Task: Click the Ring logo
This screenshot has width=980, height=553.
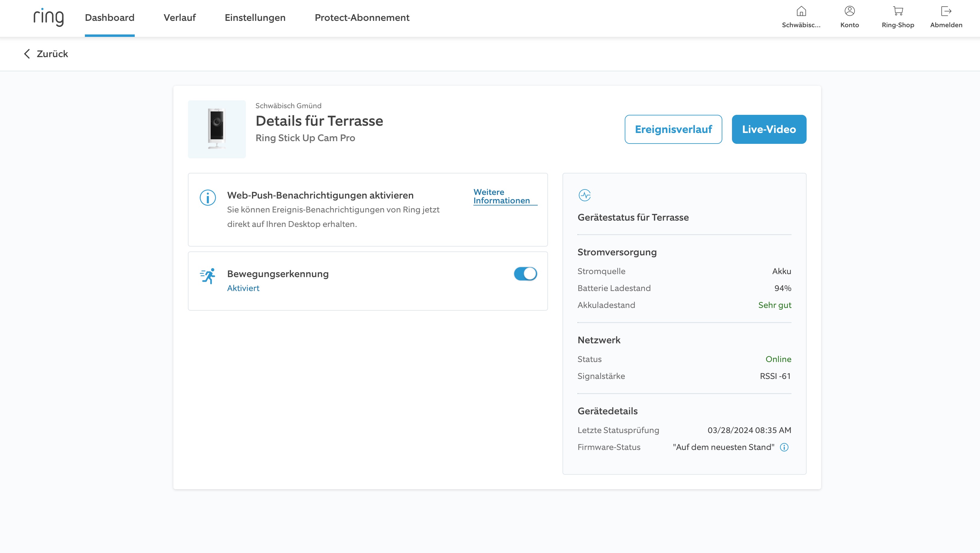Action: click(48, 18)
